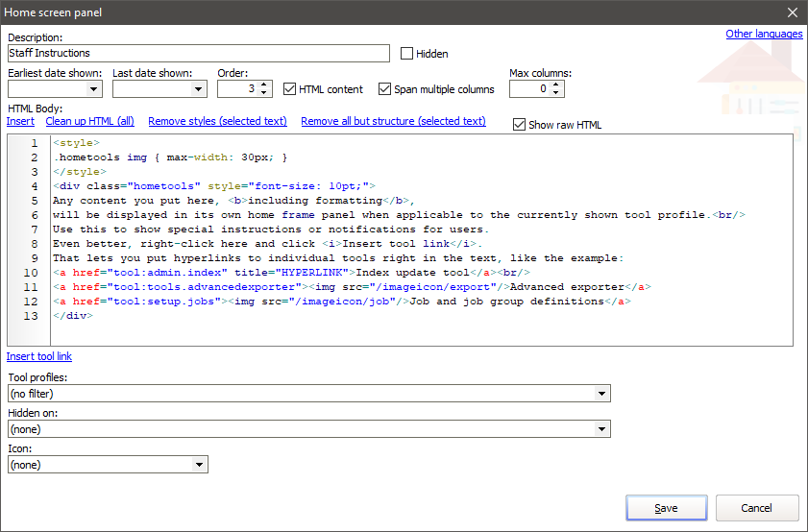The width and height of the screenshot is (808, 532).
Task: Open the Icon dropdown
Action: (x=199, y=465)
